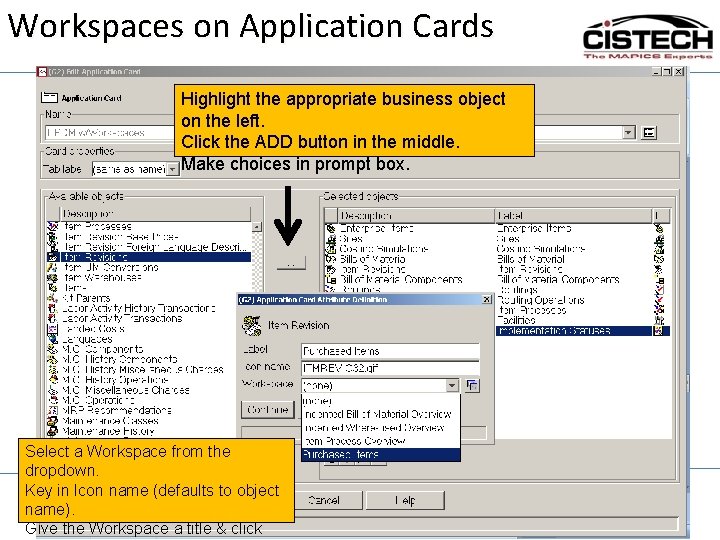Close the Application Card Attribute Definition dialog
Image resolution: width=720 pixels, height=540 pixels.
pos(486,299)
